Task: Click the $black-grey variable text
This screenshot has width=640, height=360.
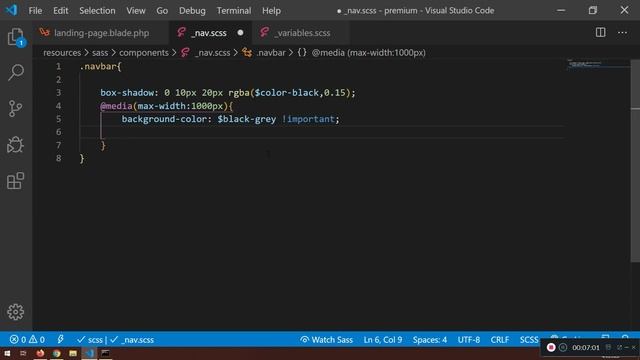Action: pyautogui.click(x=247, y=119)
